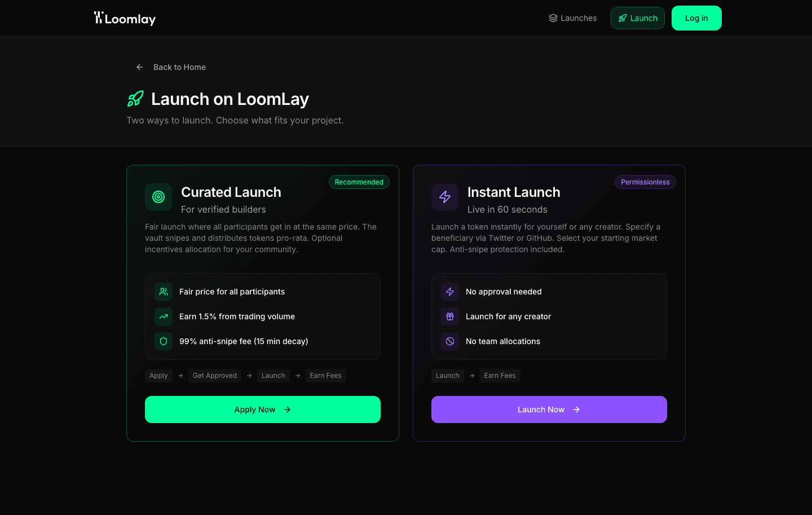Open the Launches nav link
Viewport: 812px width, 515px height.
(572, 18)
